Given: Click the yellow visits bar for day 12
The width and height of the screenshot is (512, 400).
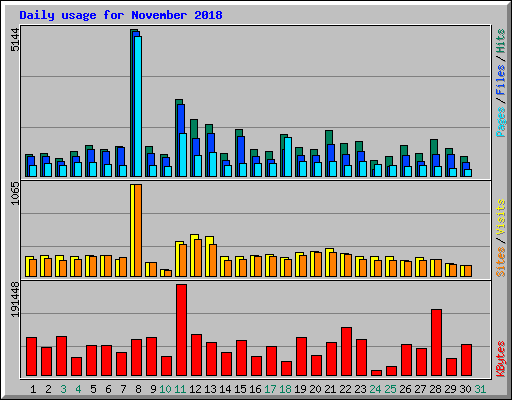Looking at the screenshot, I should click(193, 255).
